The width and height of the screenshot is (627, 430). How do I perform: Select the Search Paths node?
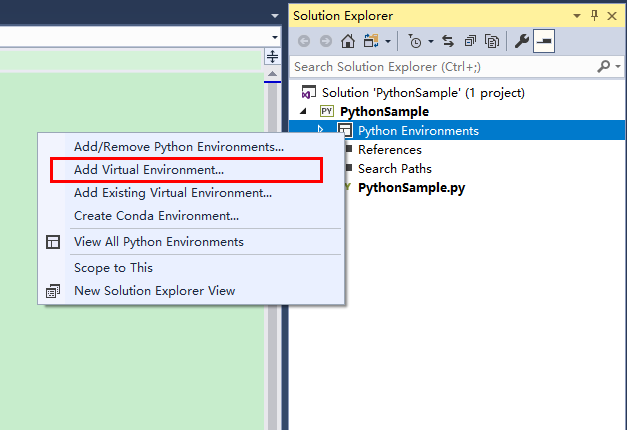click(395, 169)
